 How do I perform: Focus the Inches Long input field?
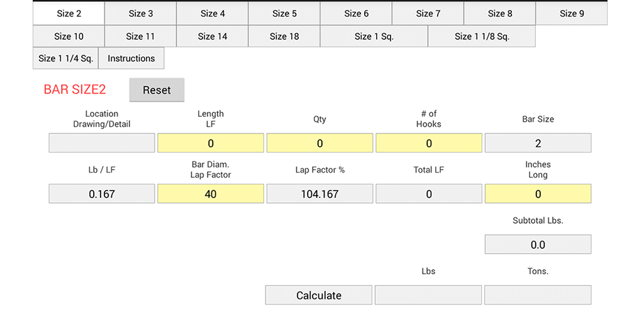pyautogui.click(x=538, y=194)
